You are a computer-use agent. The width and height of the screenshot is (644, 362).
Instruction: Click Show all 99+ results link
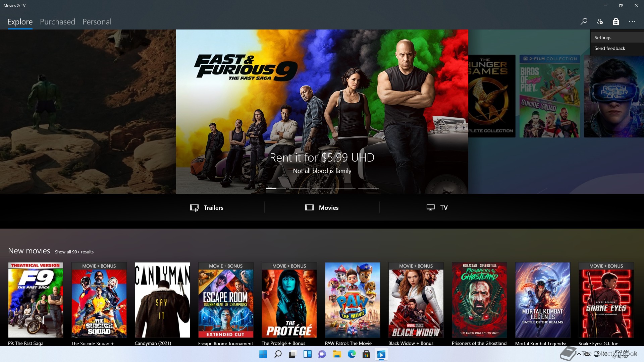pos(74,252)
